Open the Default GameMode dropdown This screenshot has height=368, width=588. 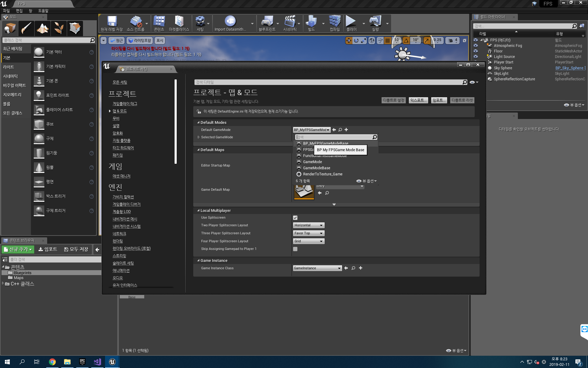(x=311, y=129)
